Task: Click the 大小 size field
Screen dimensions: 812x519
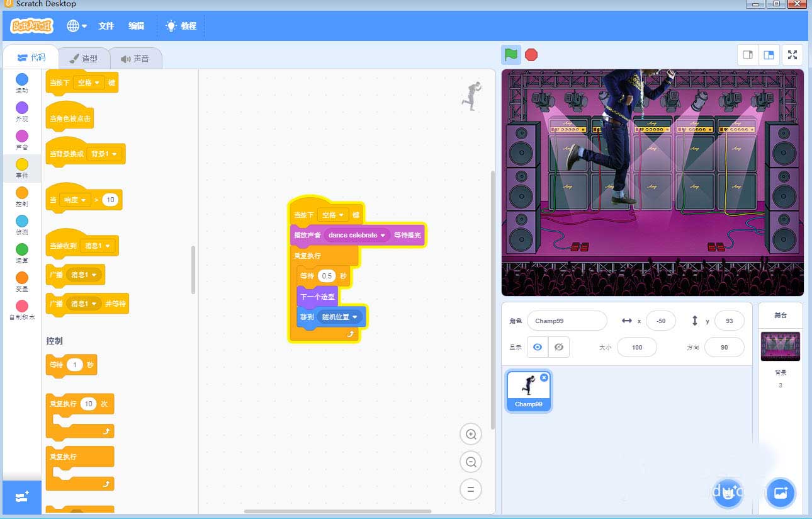Action: [637, 347]
